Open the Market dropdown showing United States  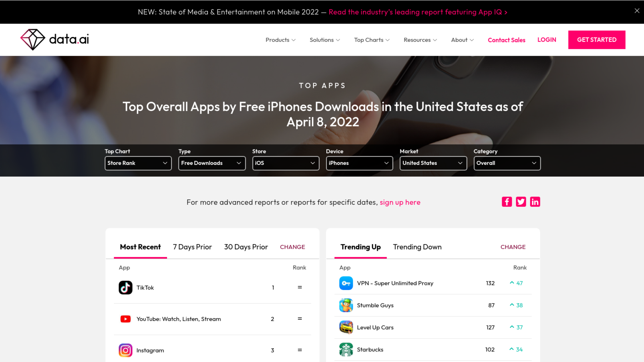pyautogui.click(x=433, y=163)
